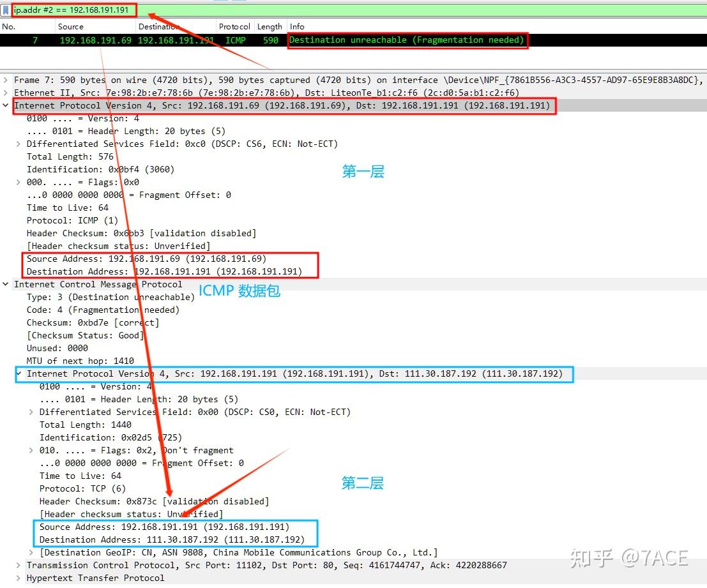
Task: Click the Info column header
Action: click(297, 26)
